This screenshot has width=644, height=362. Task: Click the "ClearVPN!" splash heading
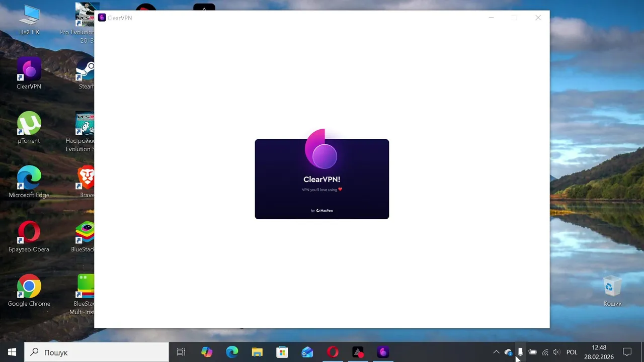322,179
